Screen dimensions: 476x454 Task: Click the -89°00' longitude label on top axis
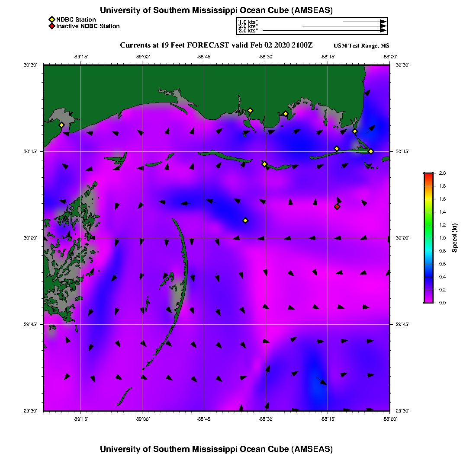[x=142, y=57]
